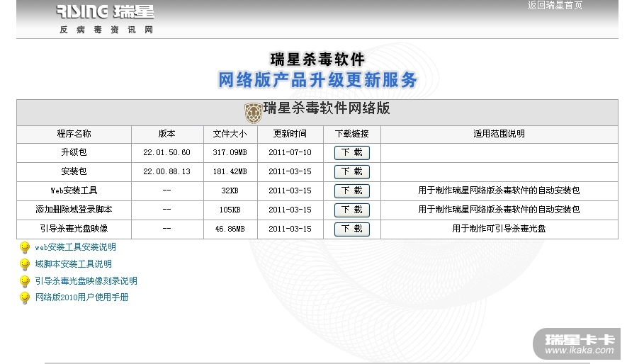This screenshot has width=627, height=364.
Task: Select the 添加删除域登录脚本 name cell
Action: [x=74, y=210]
